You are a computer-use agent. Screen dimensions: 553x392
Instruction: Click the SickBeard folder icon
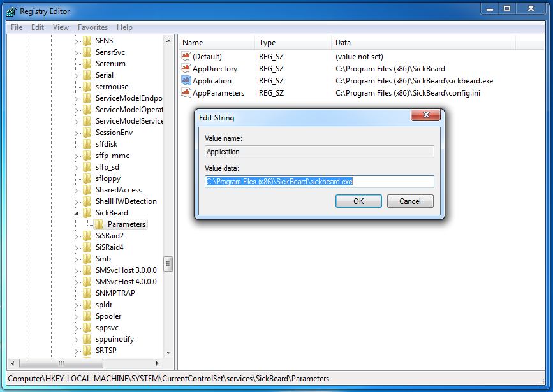[87, 212]
